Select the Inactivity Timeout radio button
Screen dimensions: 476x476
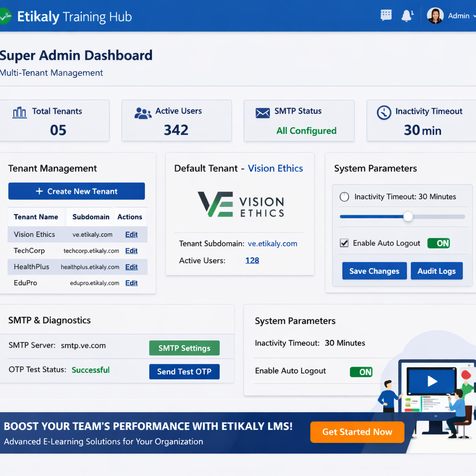(x=344, y=197)
